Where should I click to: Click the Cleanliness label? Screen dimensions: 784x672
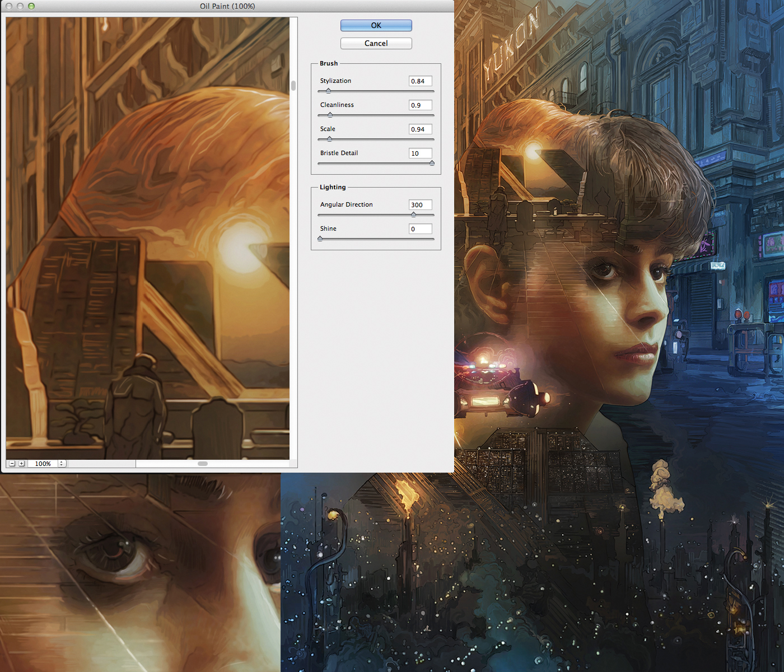pyautogui.click(x=337, y=105)
